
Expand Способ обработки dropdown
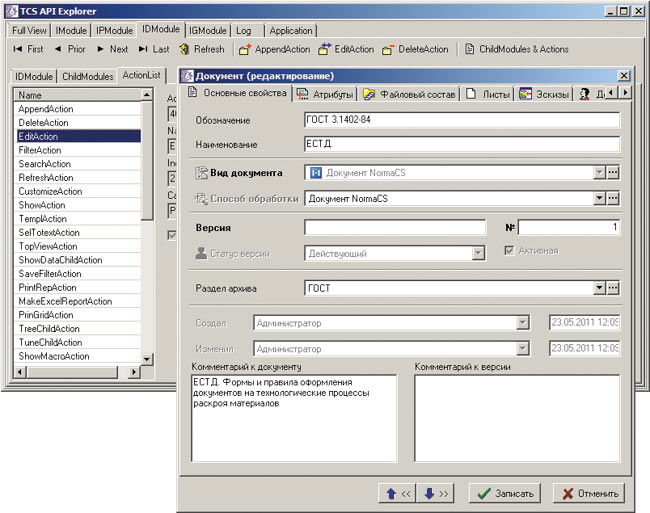click(x=599, y=198)
